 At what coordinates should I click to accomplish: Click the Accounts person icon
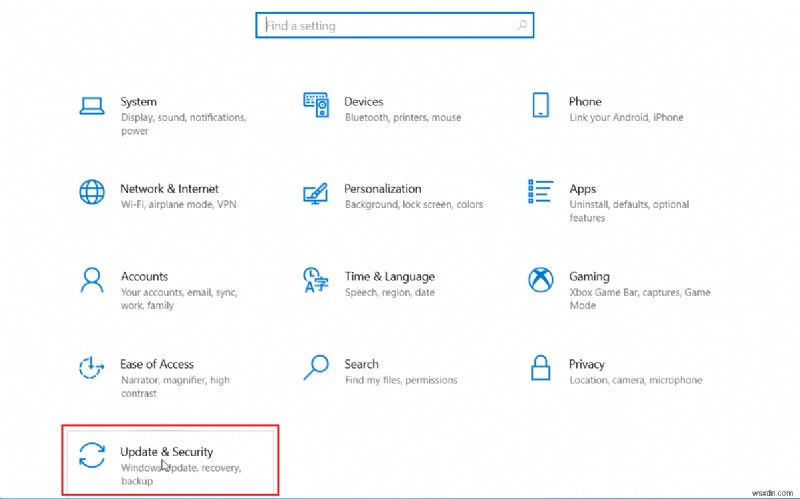92,280
